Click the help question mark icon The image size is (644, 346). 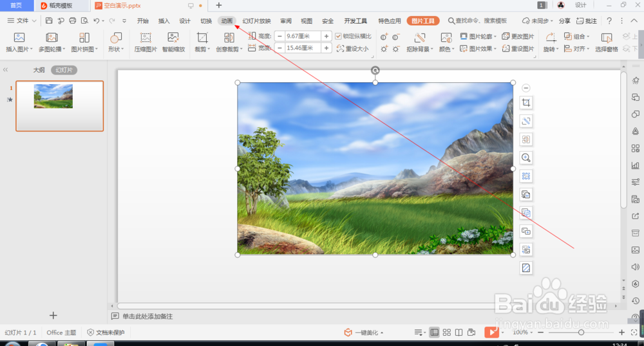click(609, 21)
